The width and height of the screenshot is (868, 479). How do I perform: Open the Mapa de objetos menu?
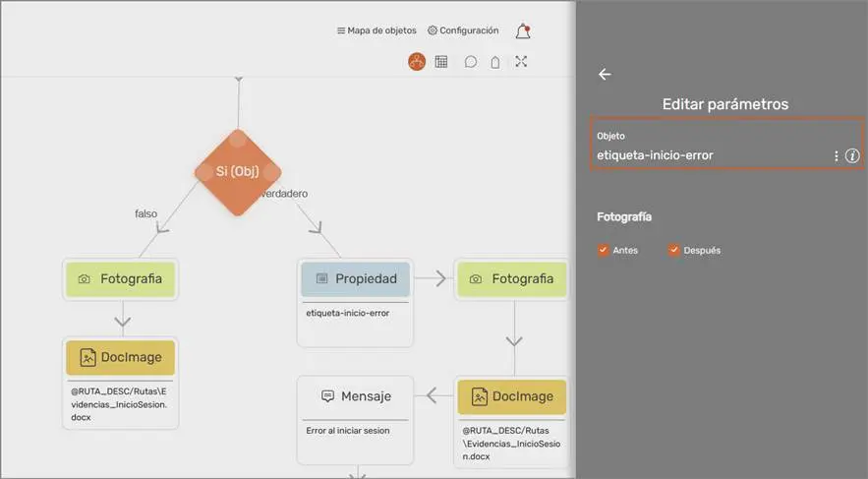376,30
